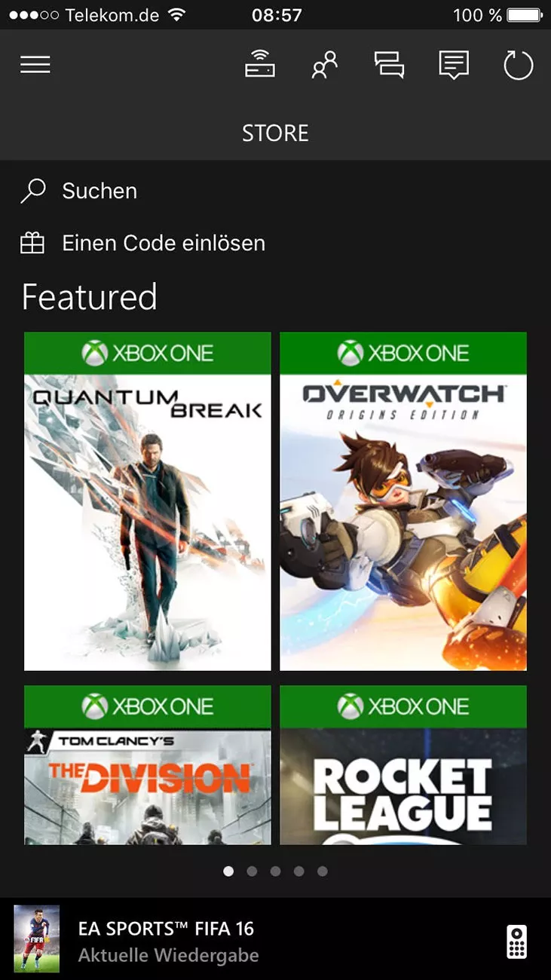
Task: Open the friends icon
Action: tap(325, 66)
